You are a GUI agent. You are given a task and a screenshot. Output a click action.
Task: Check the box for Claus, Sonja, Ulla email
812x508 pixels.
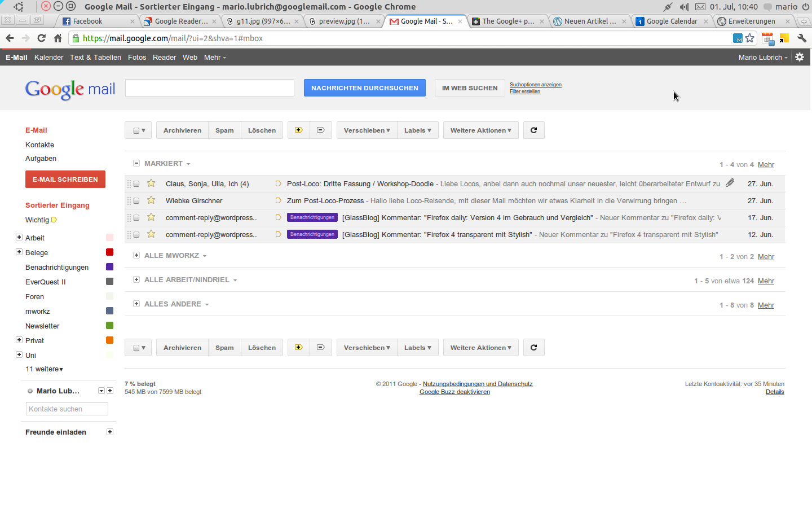point(136,184)
